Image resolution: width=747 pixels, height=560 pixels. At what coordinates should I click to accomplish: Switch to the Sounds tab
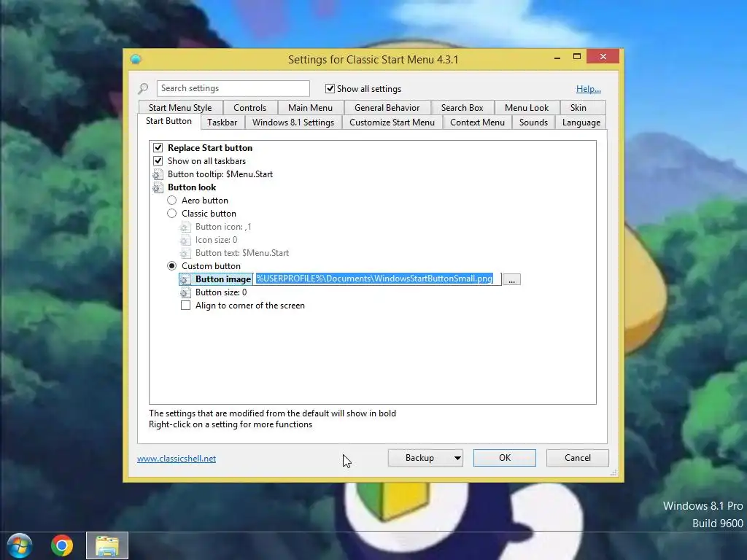tap(533, 122)
